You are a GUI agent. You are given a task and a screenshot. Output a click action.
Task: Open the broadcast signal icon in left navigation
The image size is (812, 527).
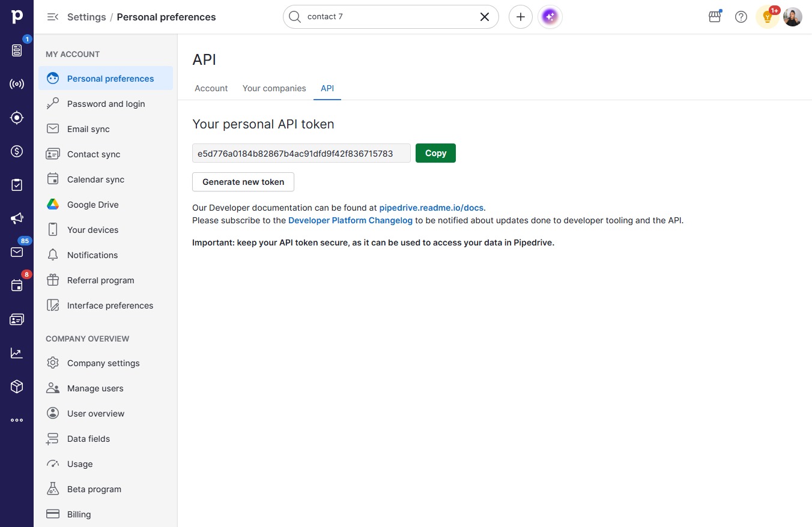tap(17, 84)
